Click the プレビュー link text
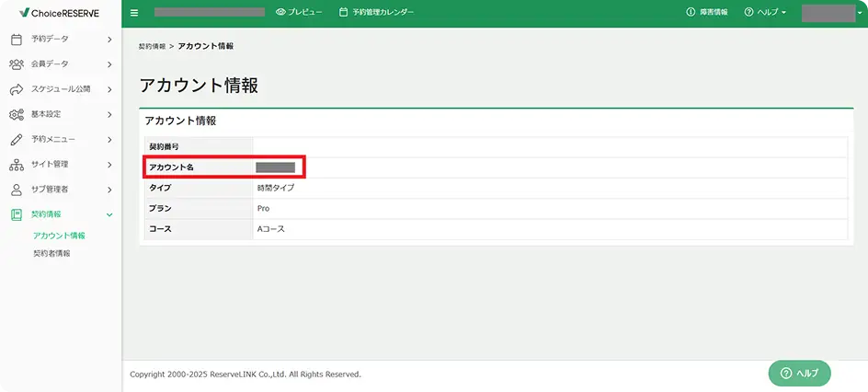The width and height of the screenshot is (868, 392). coord(305,12)
